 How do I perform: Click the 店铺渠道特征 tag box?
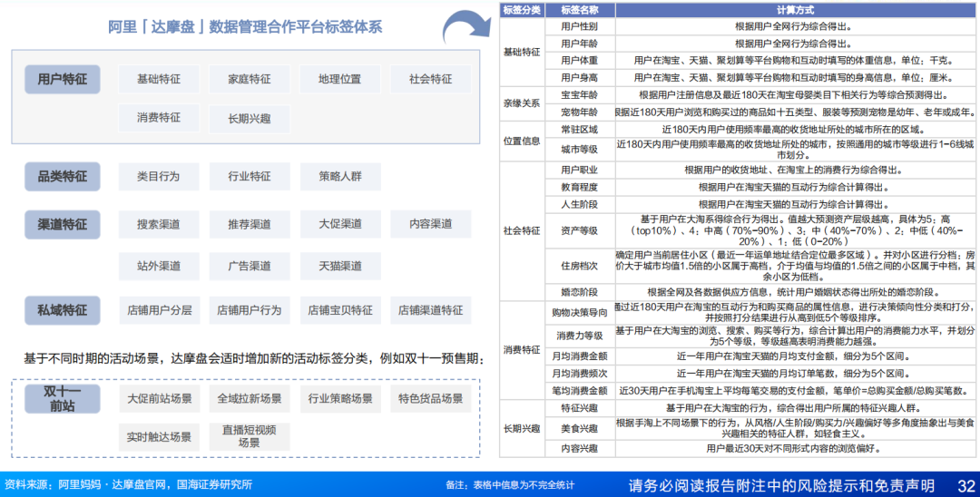pos(431,310)
